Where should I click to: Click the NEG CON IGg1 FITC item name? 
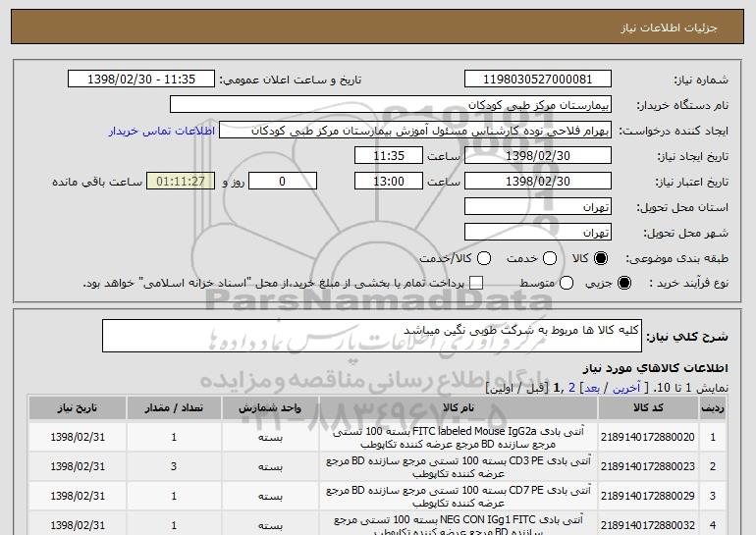point(459,525)
